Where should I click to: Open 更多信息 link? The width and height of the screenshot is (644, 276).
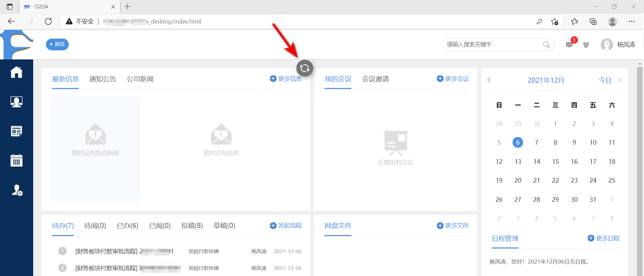[x=286, y=79]
